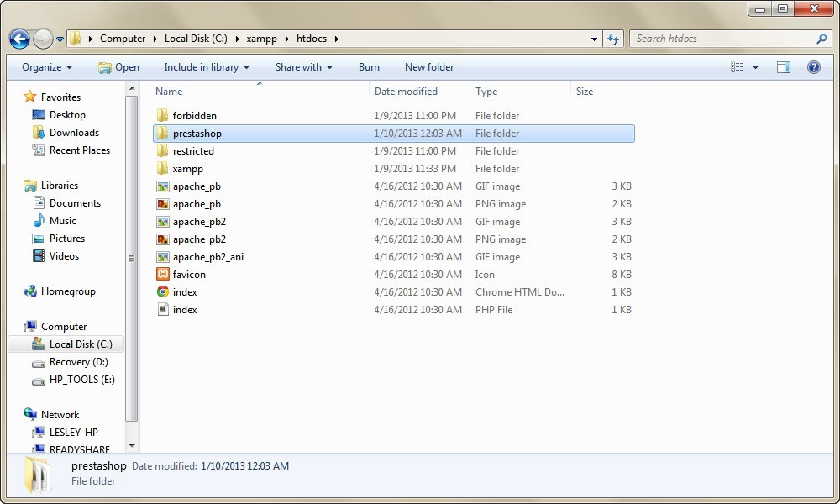840x504 pixels.
Task: Click prestashop's Date modified value in details pane
Action: (x=244, y=466)
